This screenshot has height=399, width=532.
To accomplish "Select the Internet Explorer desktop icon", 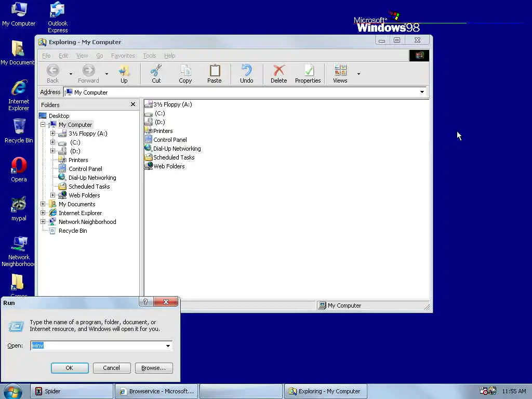I will 19,96.
